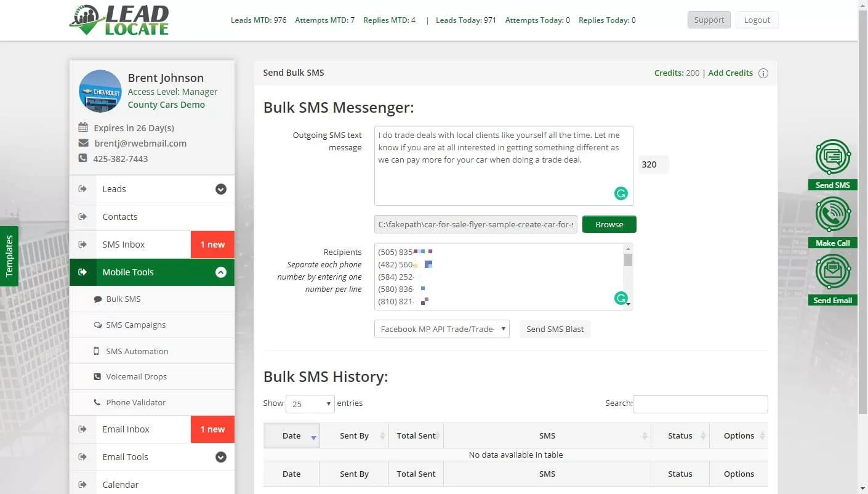This screenshot has height=494, width=868.
Task: Click Grammarly icon in the SMS message box
Action: 621,193
